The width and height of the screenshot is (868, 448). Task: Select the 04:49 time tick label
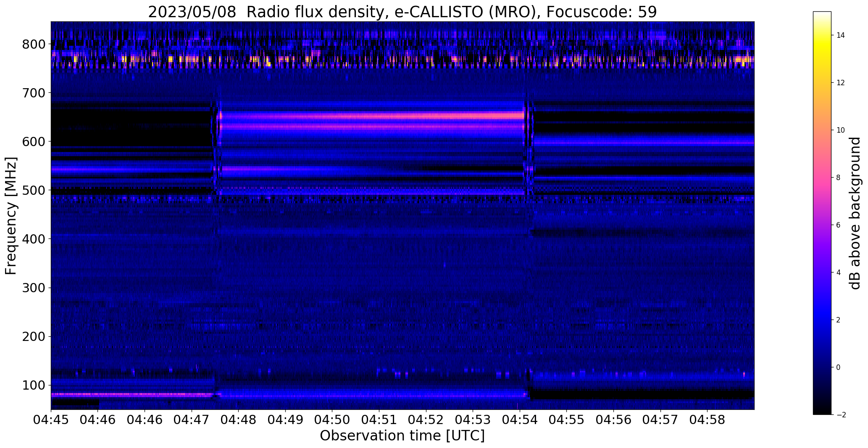click(285, 420)
